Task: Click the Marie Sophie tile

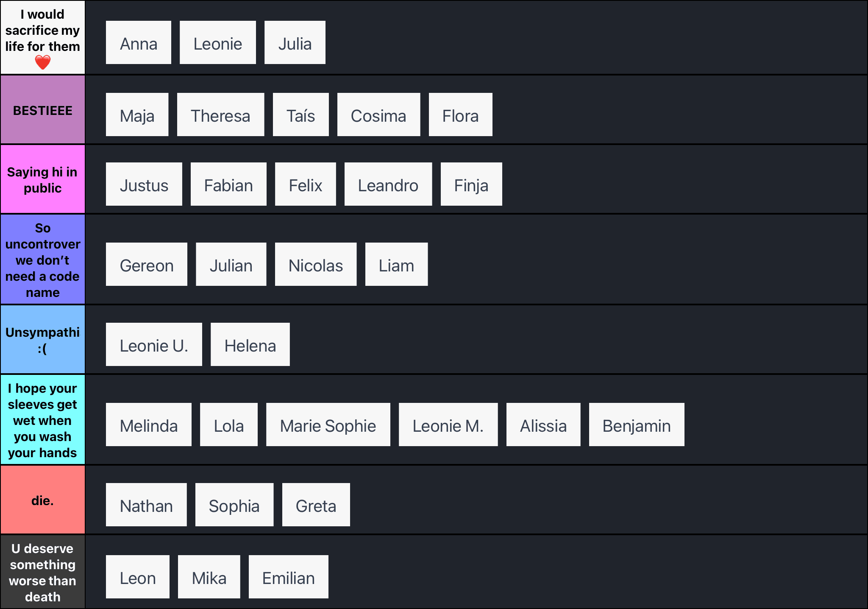Action: click(x=328, y=425)
